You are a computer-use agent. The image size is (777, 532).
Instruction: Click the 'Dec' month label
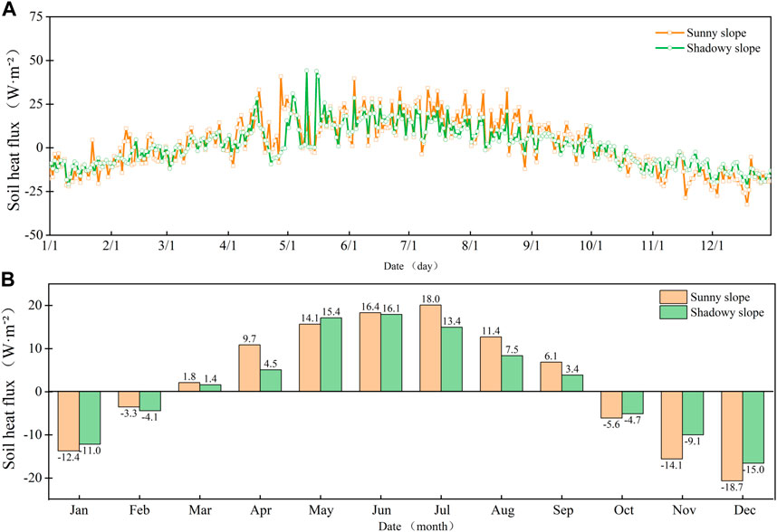point(744,509)
